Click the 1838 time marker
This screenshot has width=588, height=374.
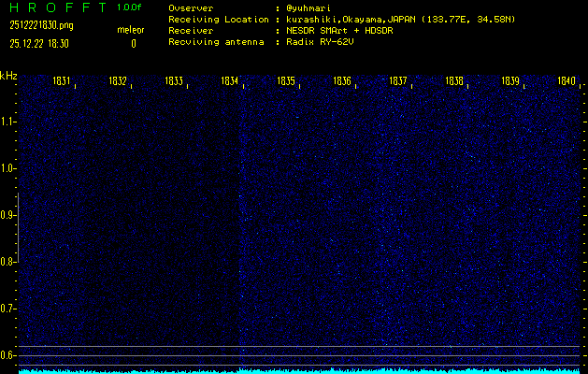pyautogui.click(x=454, y=81)
